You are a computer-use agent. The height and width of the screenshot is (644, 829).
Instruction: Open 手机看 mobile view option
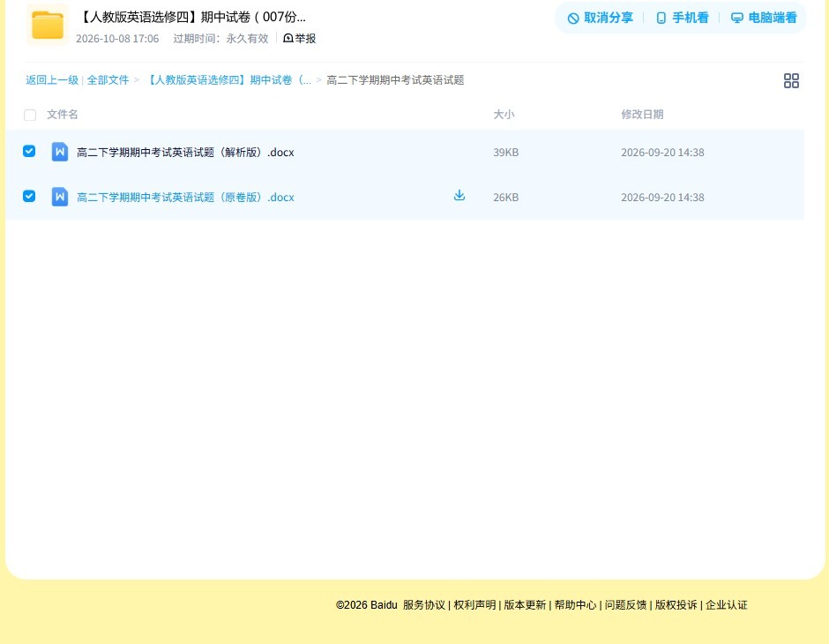tap(682, 18)
